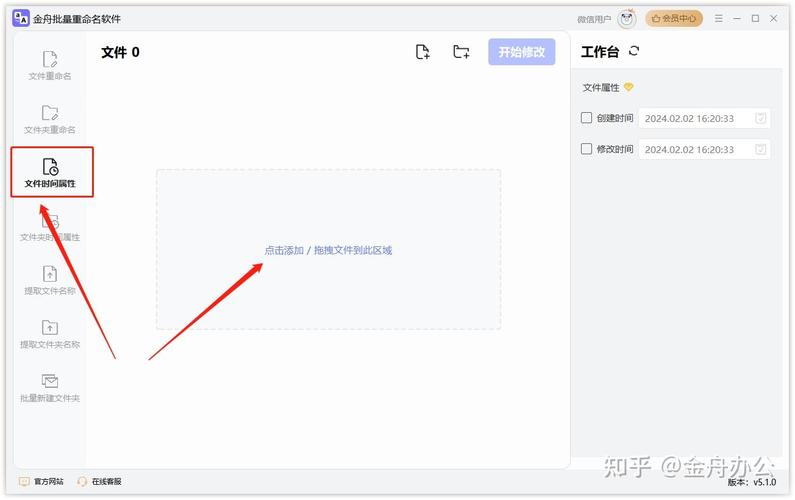Click the yellow diamond VIP icon near 文件属性

click(629, 87)
